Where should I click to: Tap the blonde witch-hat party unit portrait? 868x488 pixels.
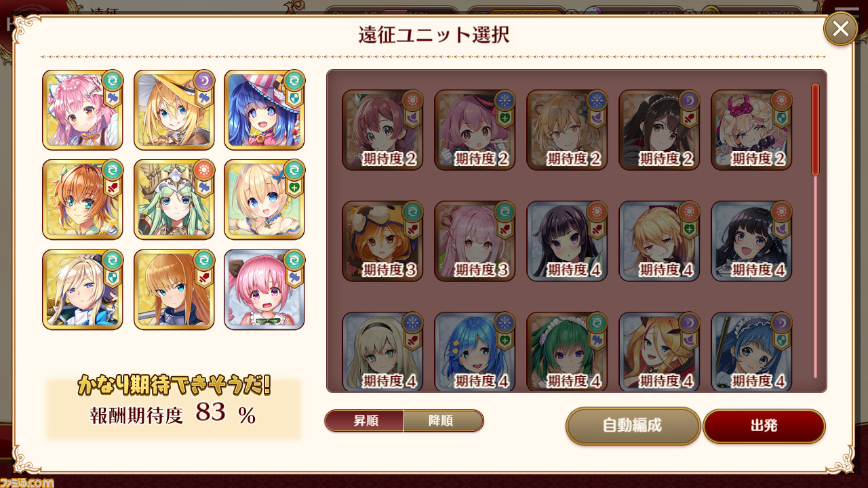(x=174, y=110)
